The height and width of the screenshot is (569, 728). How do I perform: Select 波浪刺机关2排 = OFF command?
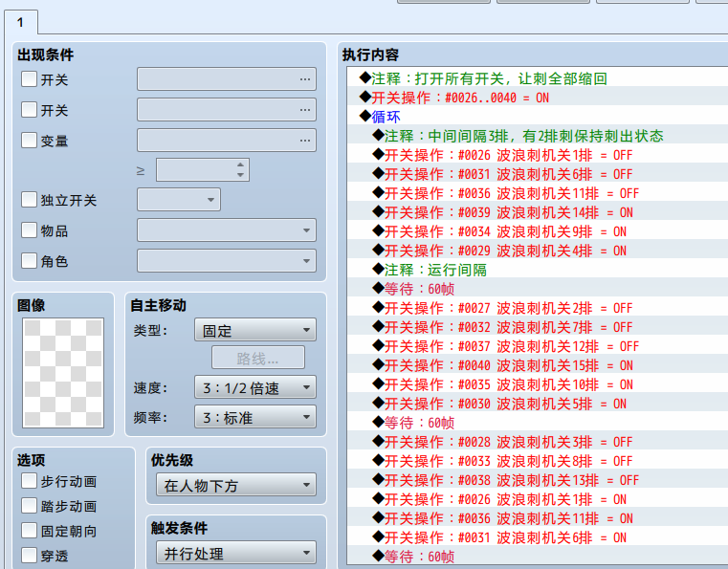(x=538, y=308)
